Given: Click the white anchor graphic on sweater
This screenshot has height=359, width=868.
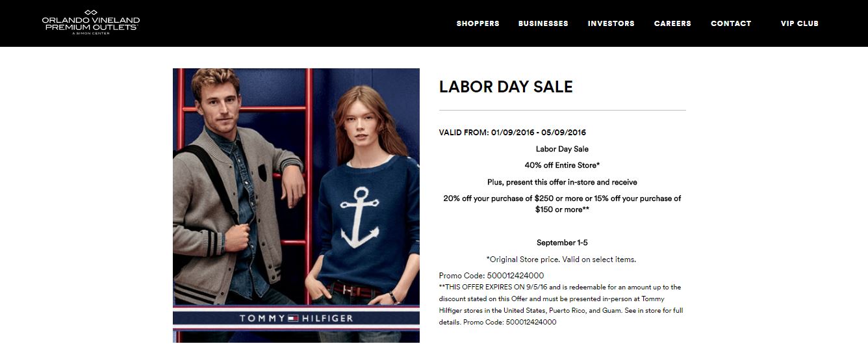Looking at the screenshot, I should tap(359, 218).
